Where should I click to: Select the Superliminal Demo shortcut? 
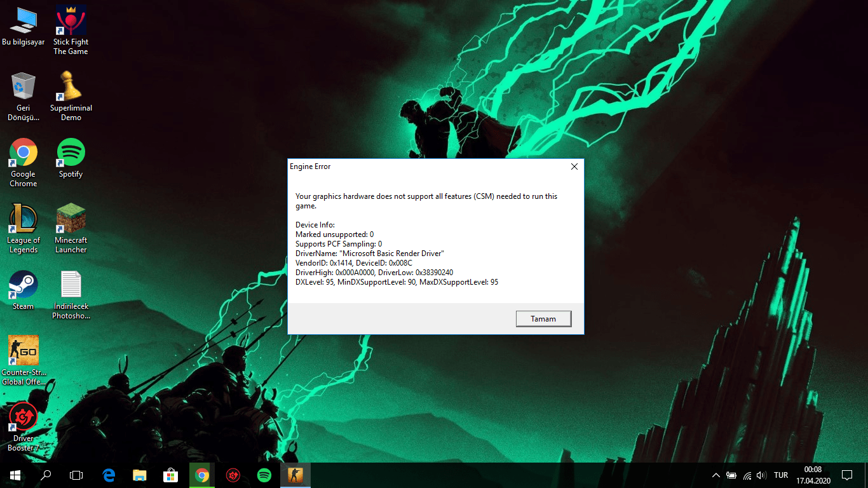pos(71,97)
